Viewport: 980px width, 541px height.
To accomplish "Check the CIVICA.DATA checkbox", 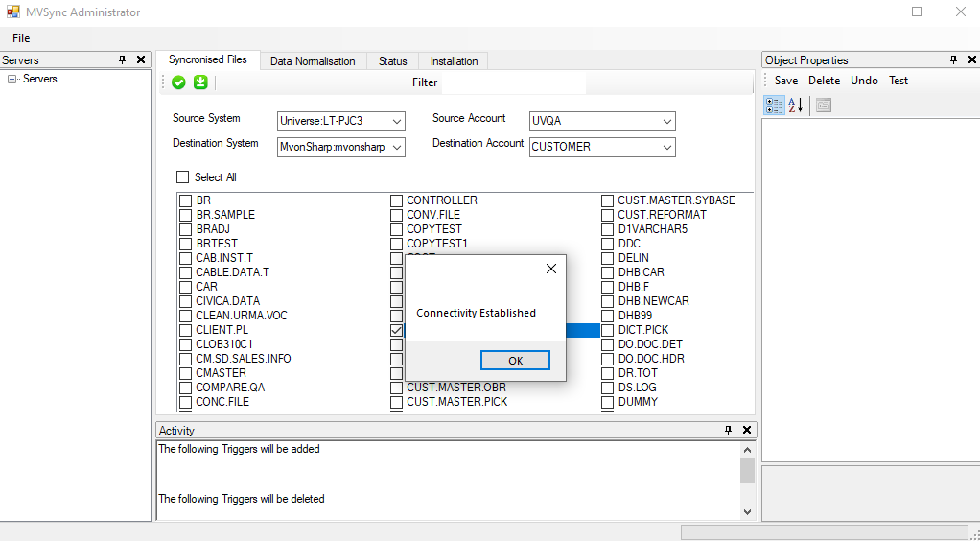I will [x=186, y=301].
